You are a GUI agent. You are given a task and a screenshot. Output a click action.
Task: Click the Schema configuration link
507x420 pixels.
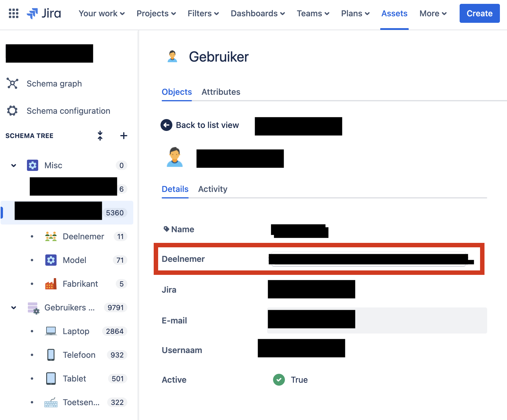pyautogui.click(x=68, y=111)
